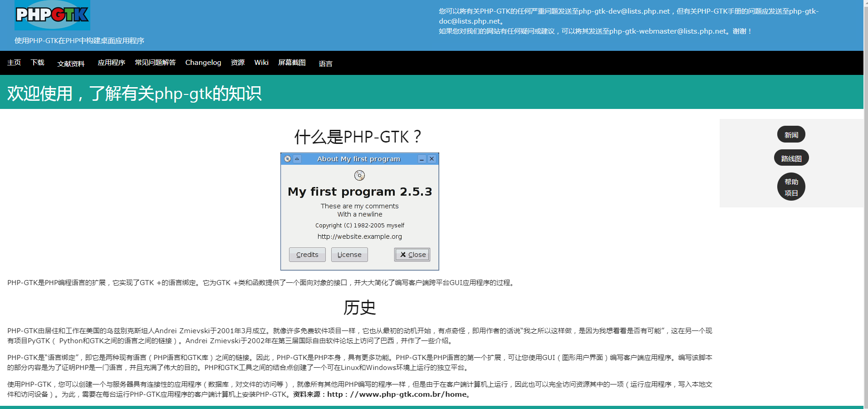Click the About dialog screenshot image

click(360, 212)
